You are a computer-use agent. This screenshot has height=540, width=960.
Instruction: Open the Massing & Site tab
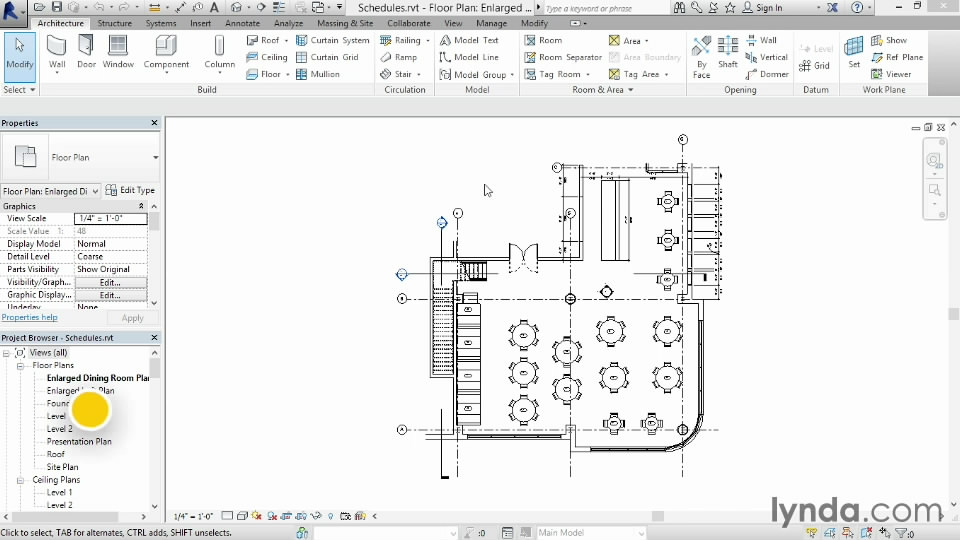(x=345, y=23)
